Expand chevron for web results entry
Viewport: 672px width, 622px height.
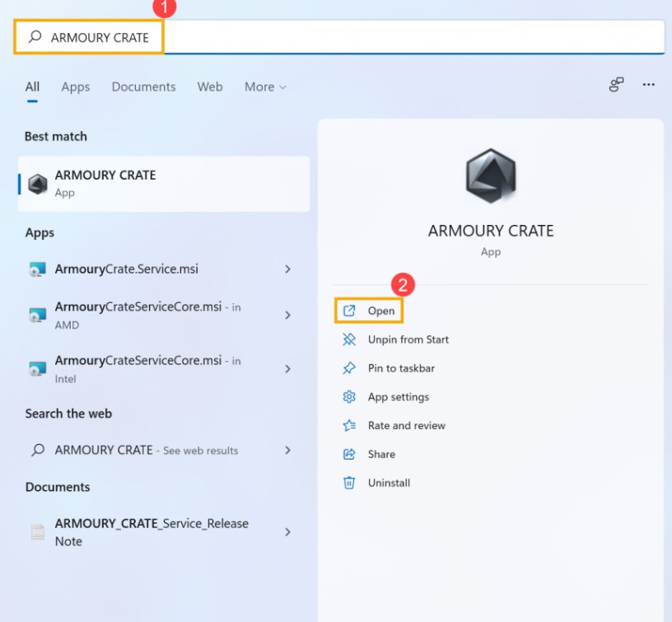(287, 450)
